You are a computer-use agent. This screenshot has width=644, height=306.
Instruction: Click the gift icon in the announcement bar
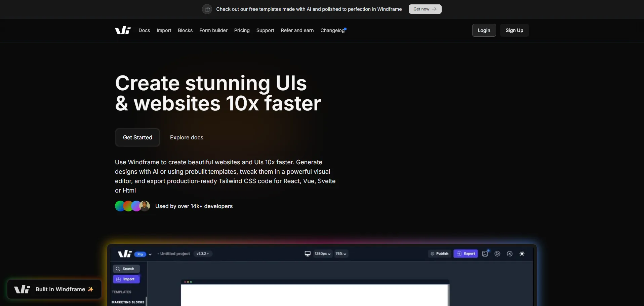pos(207,9)
